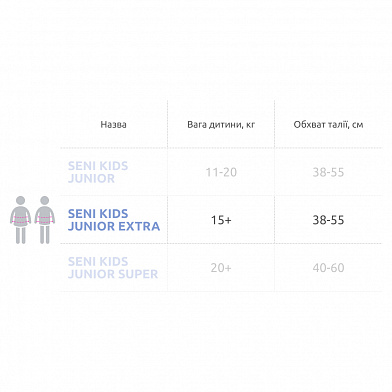The image size is (392, 392).
Task: Click the 11-20 weight value
Action: (x=221, y=172)
